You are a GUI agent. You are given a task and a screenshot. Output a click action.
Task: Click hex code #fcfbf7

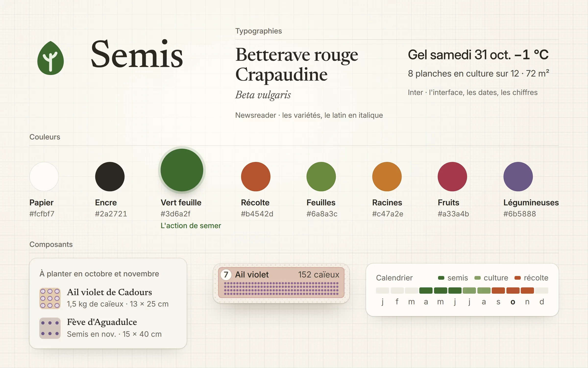[42, 214]
